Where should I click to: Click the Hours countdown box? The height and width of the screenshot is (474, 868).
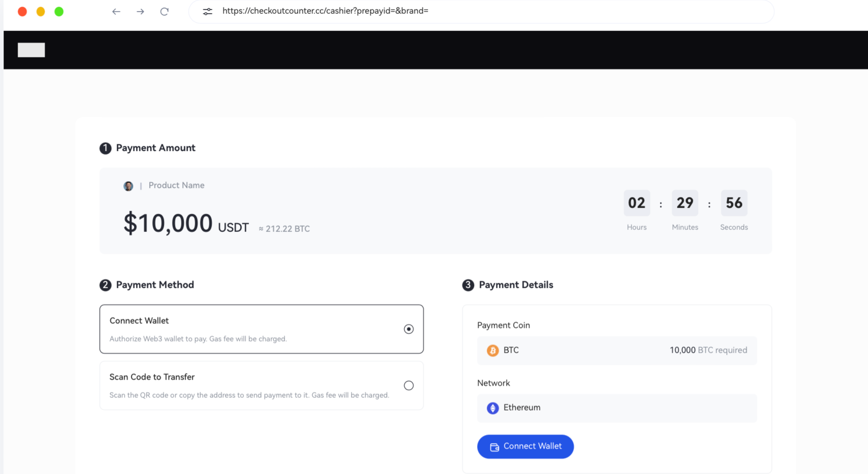(x=637, y=203)
